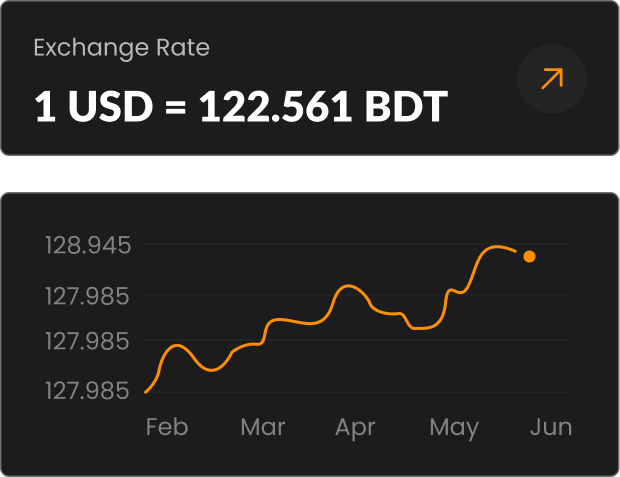620x477 pixels.
Task: Click the orange dot at the line's end
Action: coord(529,257)
